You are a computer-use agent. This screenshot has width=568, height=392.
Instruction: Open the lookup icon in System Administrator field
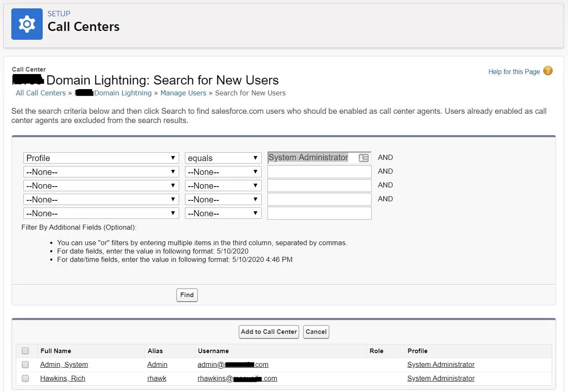[x=364, y=158]
